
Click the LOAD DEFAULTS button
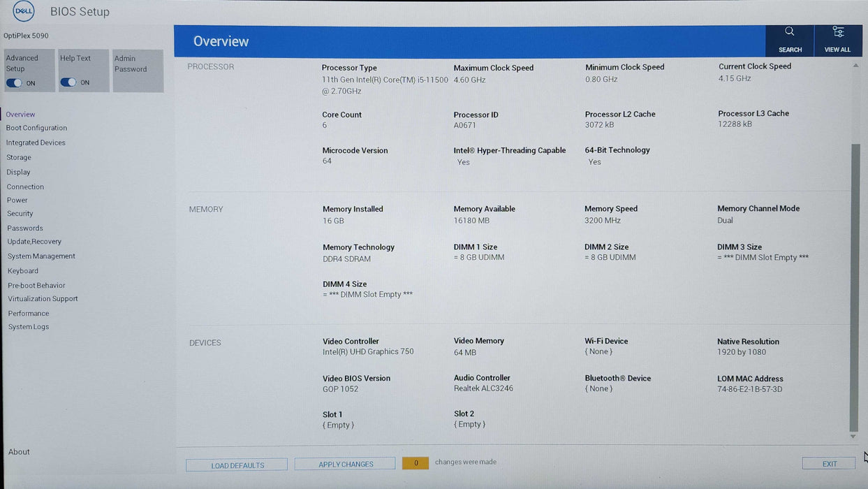point(236,465)
